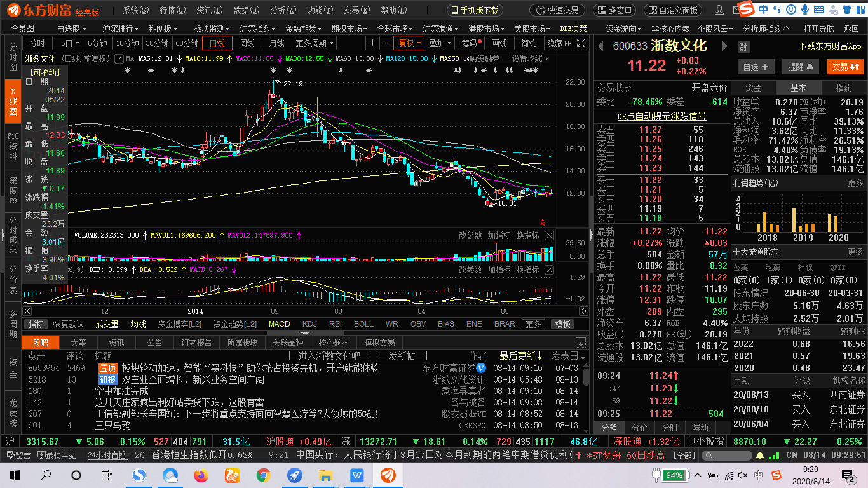The image size is (868, 488).
Task: Expand 沪深排行 dropdown in navigation bar
Action: pyautogui.click(x=121, y=29)
